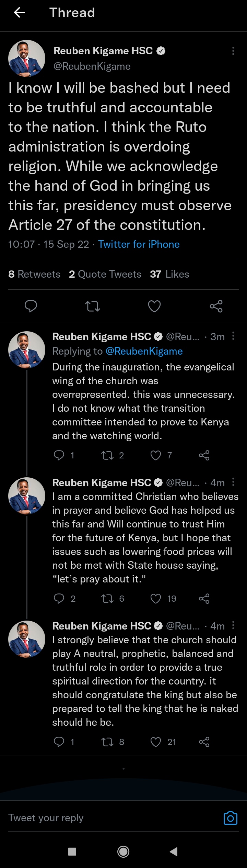Screen dimensions: 247x868
Task: Like the reply about the inauguration
Action: click(x=156, y=455)
